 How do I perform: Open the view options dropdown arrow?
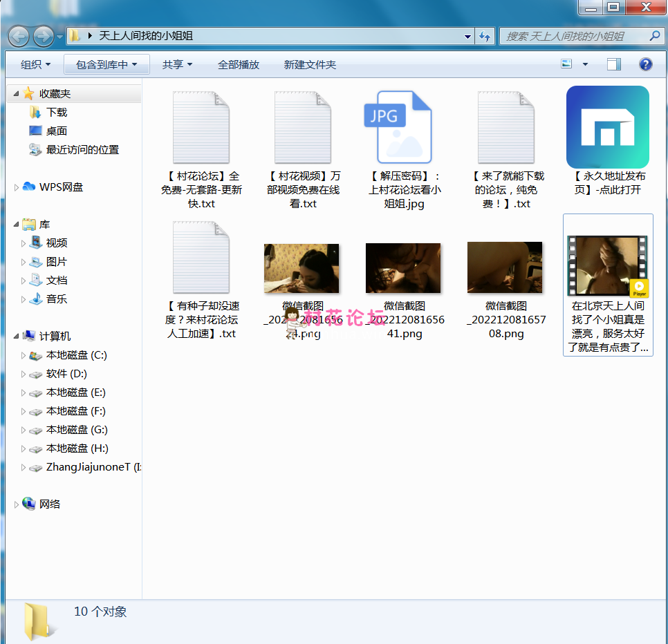pos(585,64)
